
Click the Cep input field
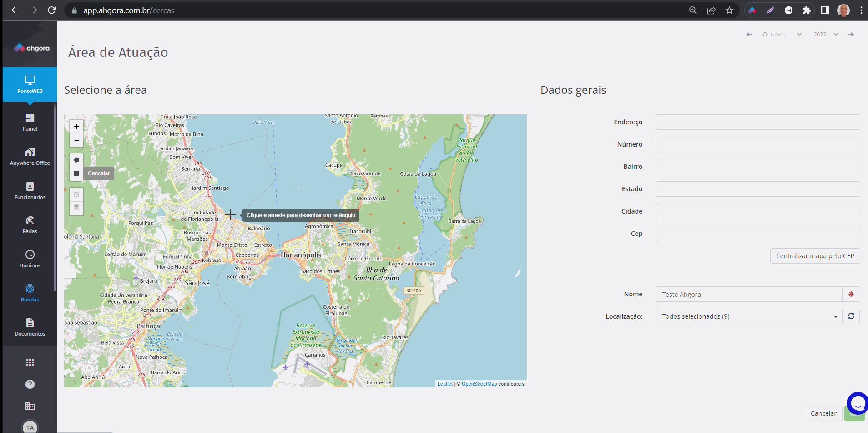coord(758,234)
